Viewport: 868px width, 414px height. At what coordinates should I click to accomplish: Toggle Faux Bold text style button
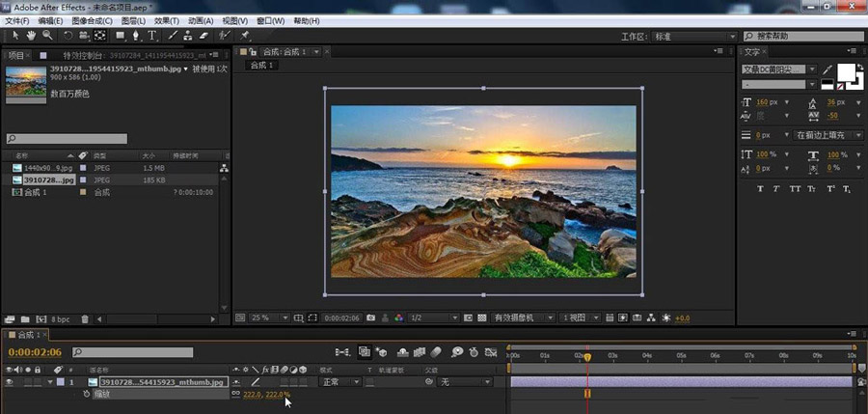(761, 188)
